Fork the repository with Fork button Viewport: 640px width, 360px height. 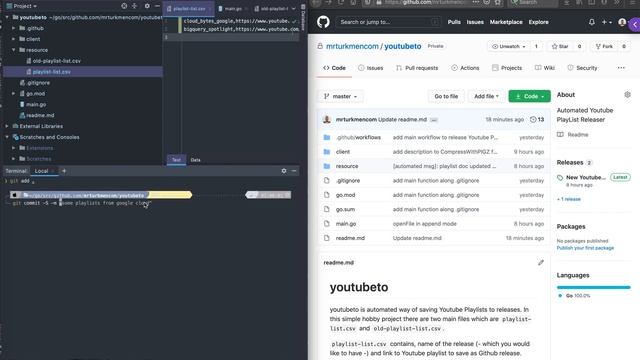coord(604,47)
